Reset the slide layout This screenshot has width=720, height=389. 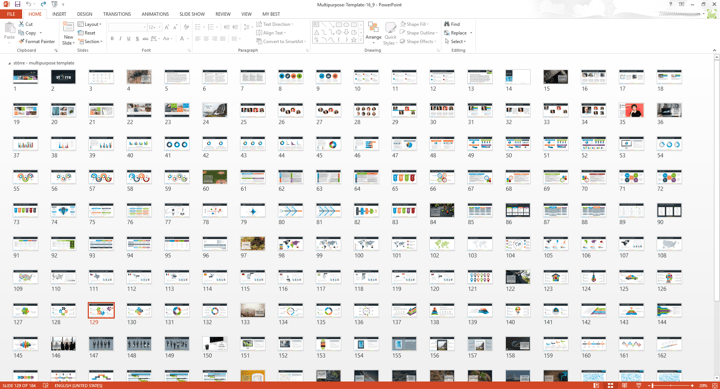(x=87, y=33)
